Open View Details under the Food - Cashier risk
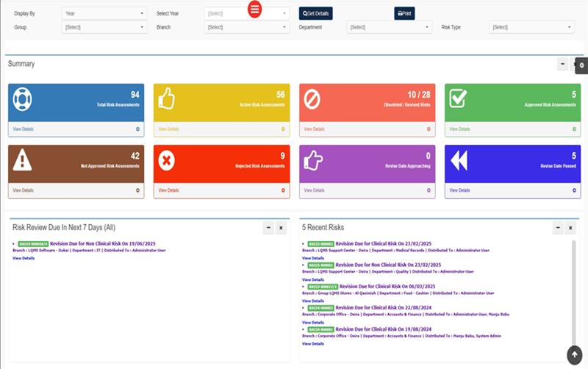 tap(313, 301)
